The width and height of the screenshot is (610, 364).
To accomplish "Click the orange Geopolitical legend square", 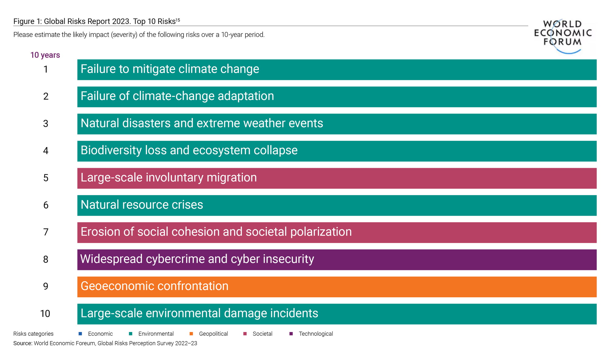I will click(x=191, y=334).
